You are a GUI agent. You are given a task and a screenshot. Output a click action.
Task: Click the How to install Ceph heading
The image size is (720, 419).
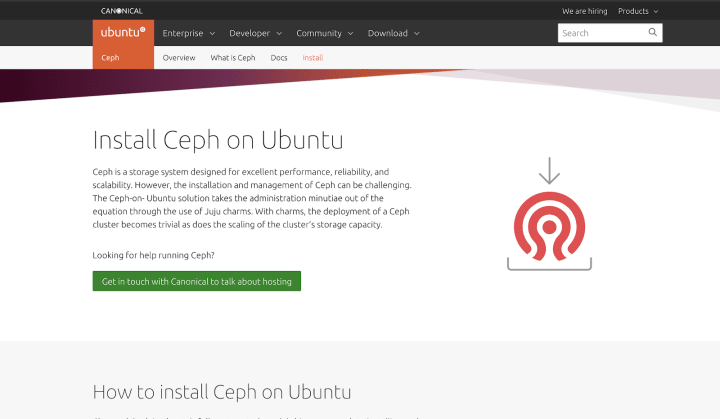tap(222, 392)
